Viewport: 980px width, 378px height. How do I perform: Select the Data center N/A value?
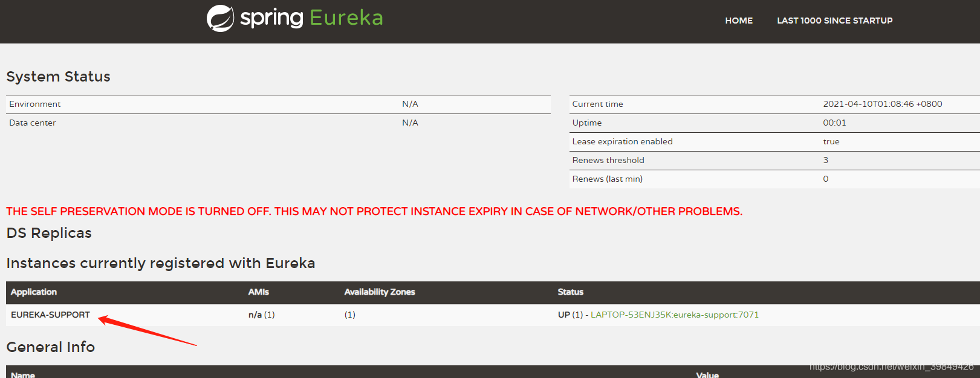pyautogui.click(x=410, y=123)
